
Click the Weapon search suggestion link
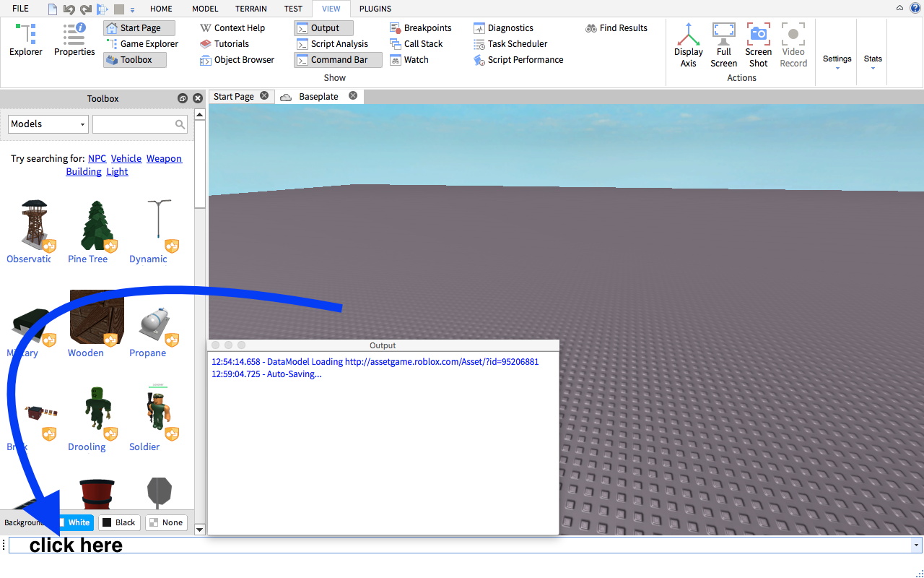coord(164,159)
